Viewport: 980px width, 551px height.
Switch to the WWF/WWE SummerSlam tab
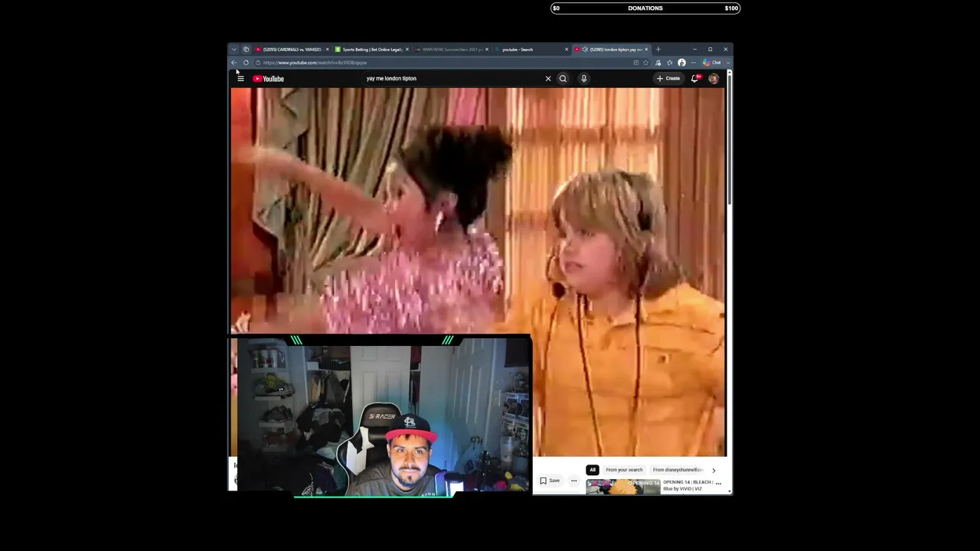coord(452,50)
